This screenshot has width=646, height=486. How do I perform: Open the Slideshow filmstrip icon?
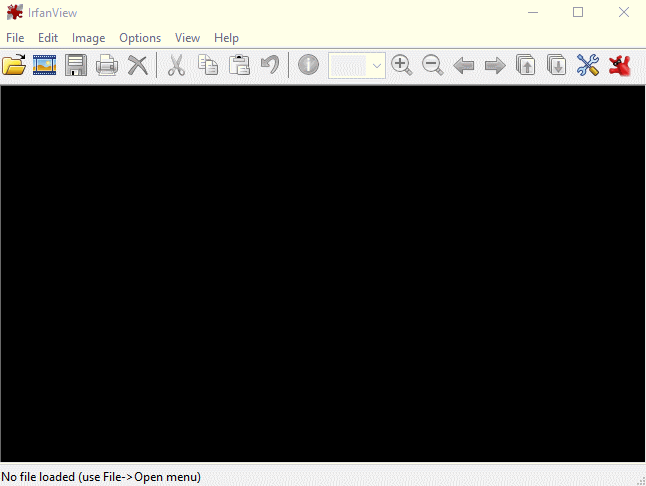coord(45,66)
